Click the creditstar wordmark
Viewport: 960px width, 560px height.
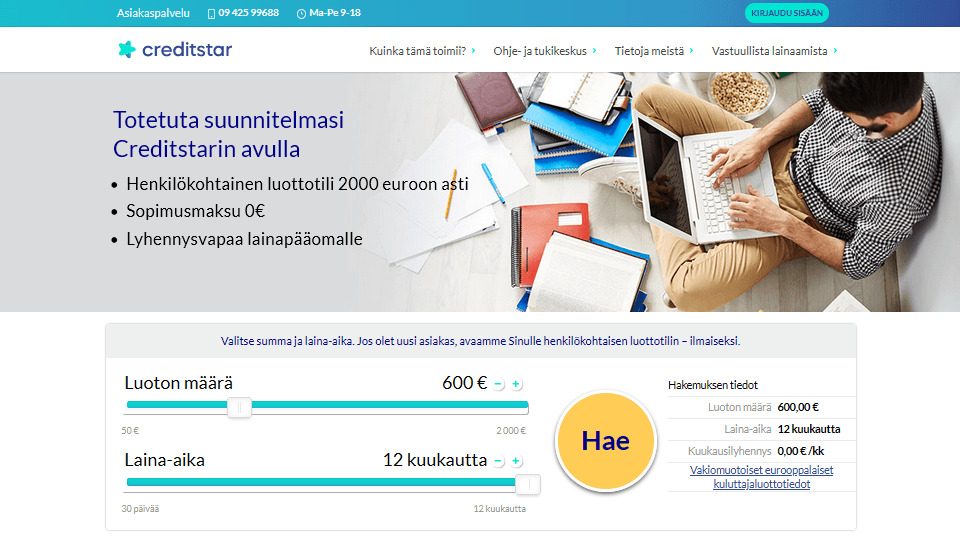[x=187, y=50]
